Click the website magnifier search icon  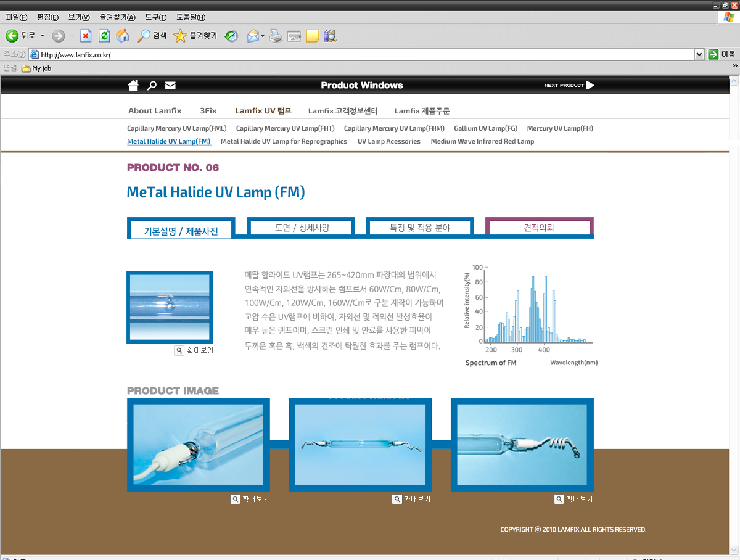coord(152,85)
